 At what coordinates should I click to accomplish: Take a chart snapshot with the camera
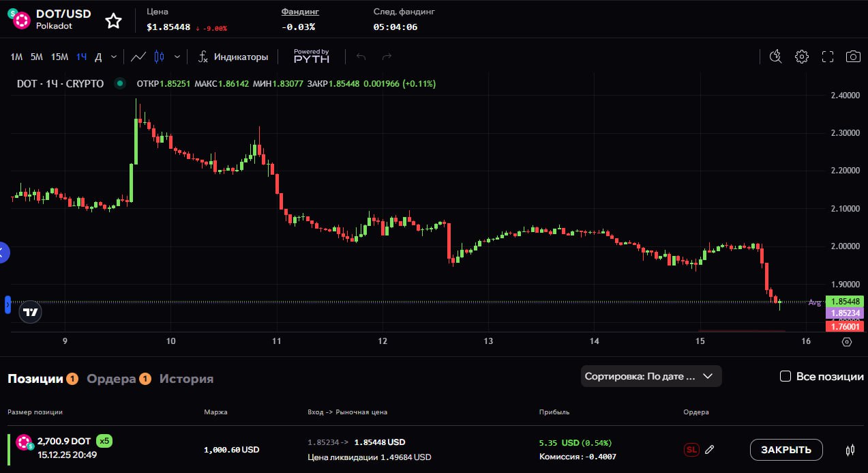[853, 57]
